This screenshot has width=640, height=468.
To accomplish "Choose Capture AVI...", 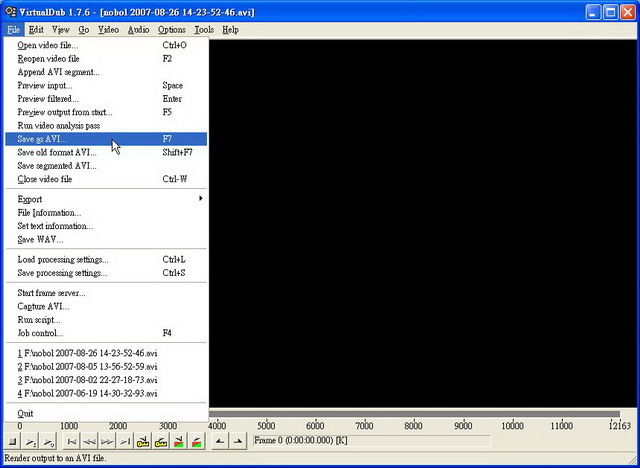I will click(x=106, y=306).
